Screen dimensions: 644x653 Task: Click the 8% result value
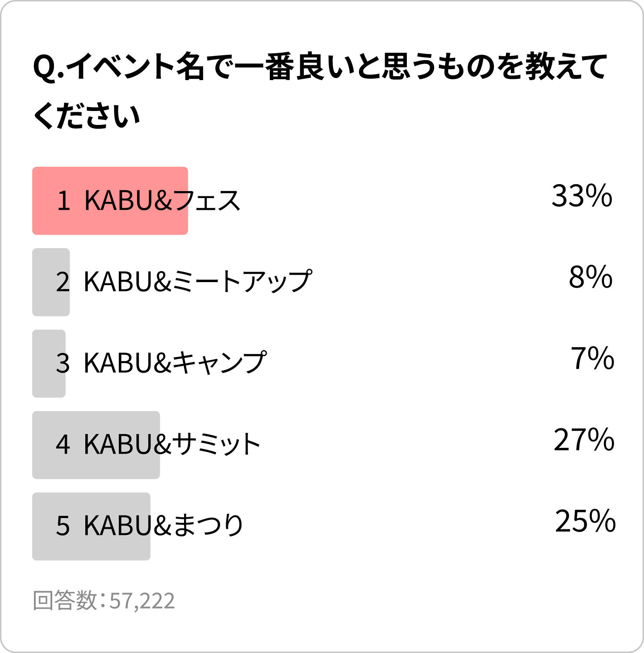point(591,277)
